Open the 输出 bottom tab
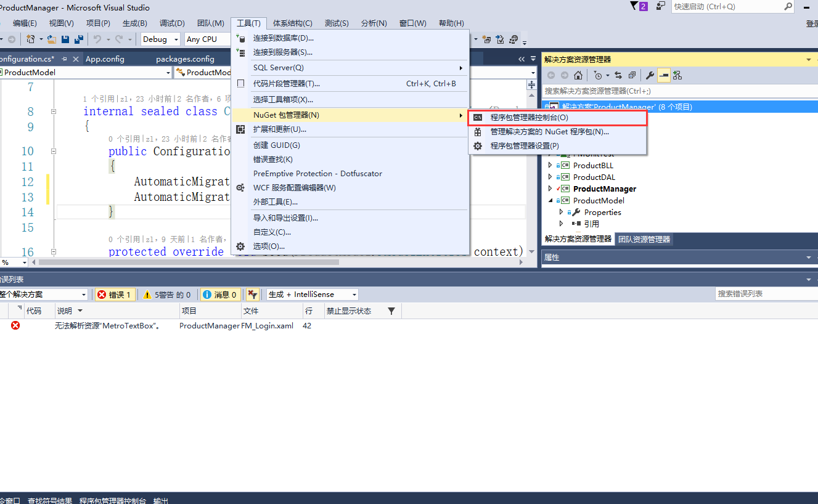Viewport: 818px width, 504px height. point(160,500)
